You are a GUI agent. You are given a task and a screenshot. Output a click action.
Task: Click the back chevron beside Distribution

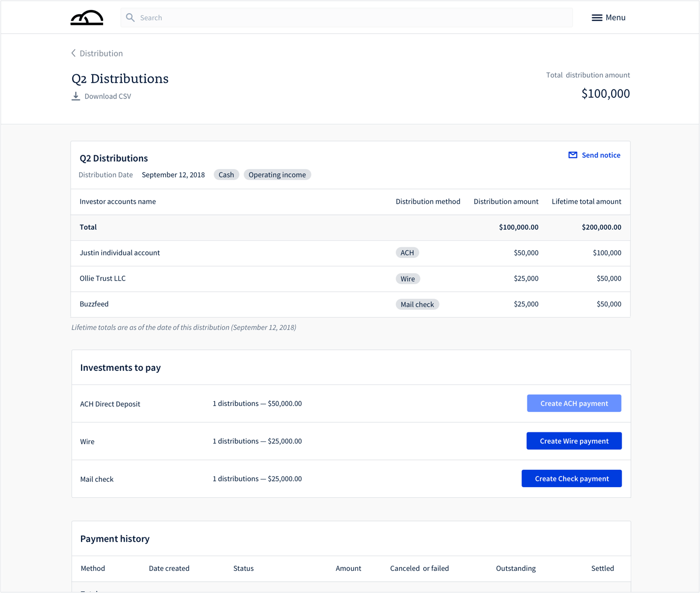[x=74, y=53]
